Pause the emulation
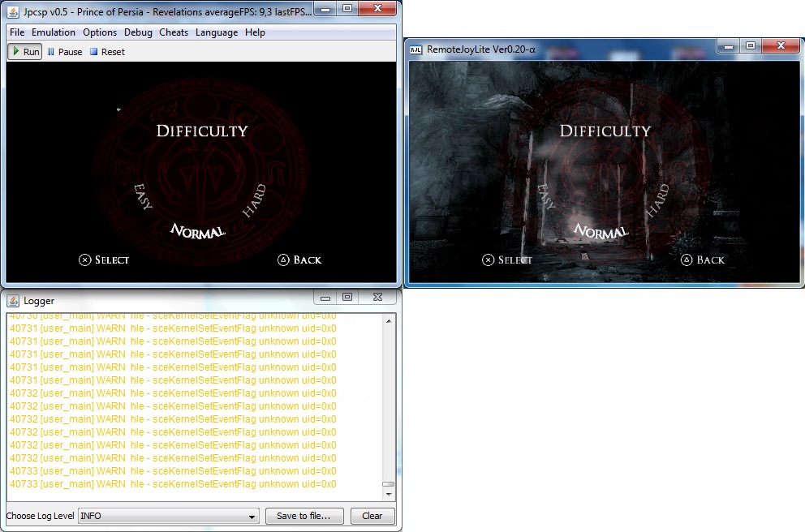This screenshot has height=532, width=805. [64, 52]
